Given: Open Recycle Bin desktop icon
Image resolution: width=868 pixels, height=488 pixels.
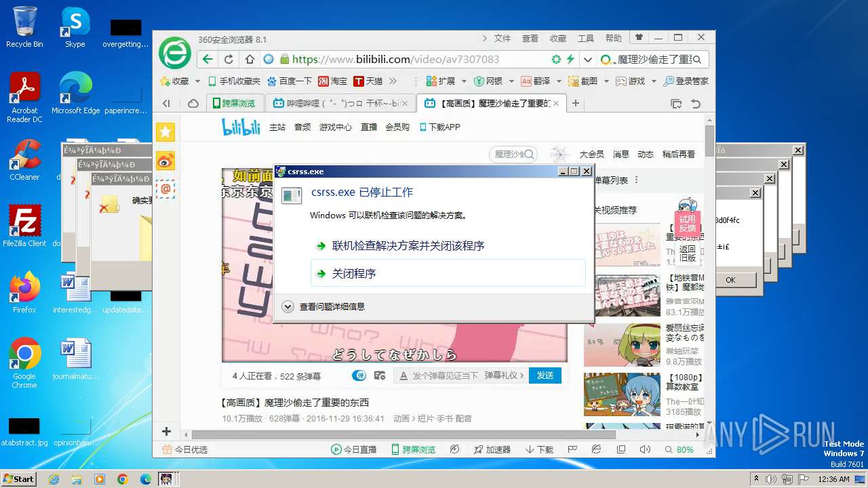Looking at the screenshot, I should click(24, 27).
